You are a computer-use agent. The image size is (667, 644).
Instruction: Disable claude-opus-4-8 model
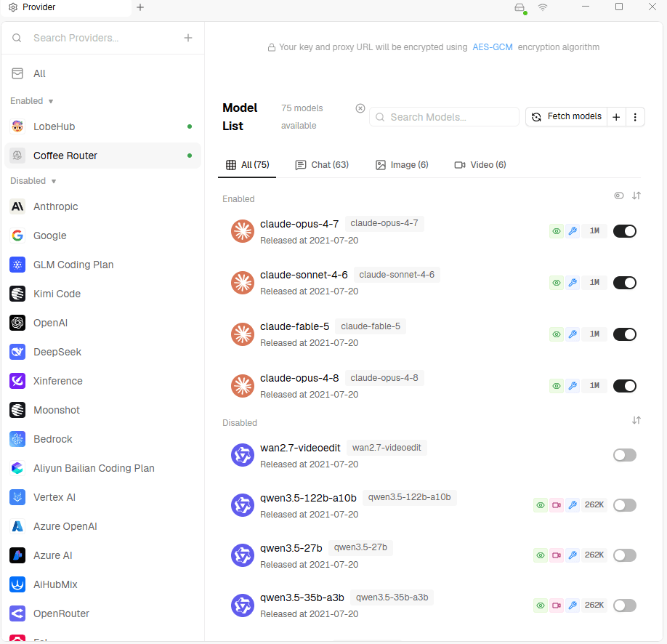[x=624, y=386]
